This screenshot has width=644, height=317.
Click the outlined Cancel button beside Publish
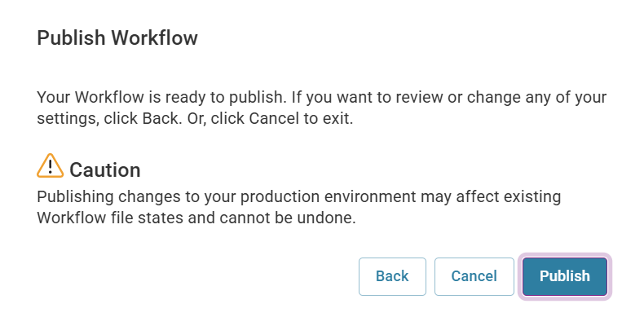point(474,276)
